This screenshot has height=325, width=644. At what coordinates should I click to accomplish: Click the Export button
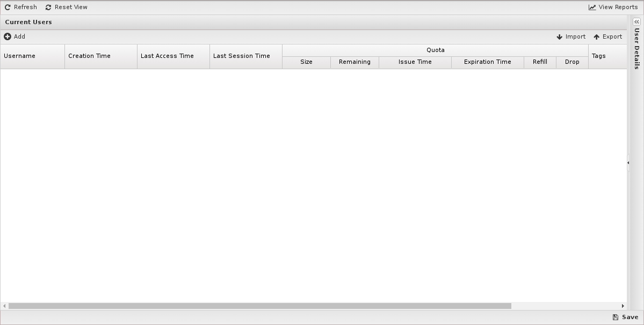coord(607,36)
